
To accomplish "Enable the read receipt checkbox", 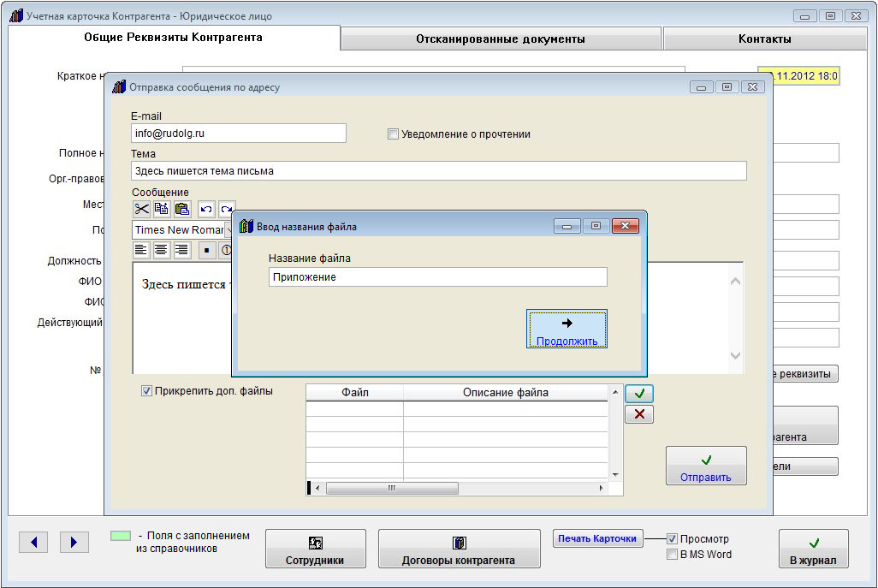I will (x=394, y=134).
